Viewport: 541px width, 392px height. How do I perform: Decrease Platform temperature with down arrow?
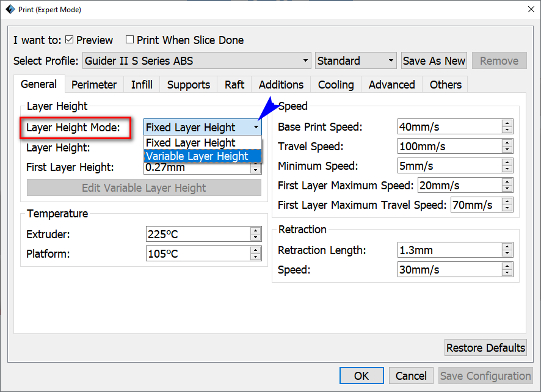[255, 257]
